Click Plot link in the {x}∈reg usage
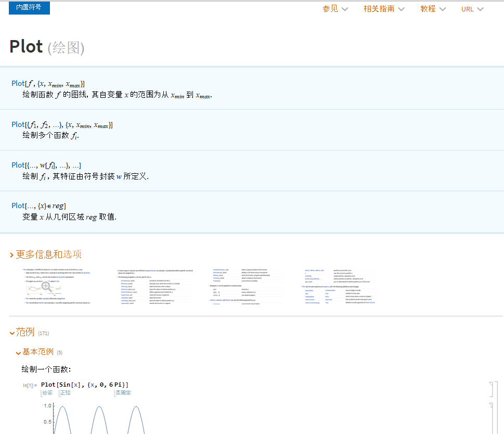504x434 pixels. [18, 206]
